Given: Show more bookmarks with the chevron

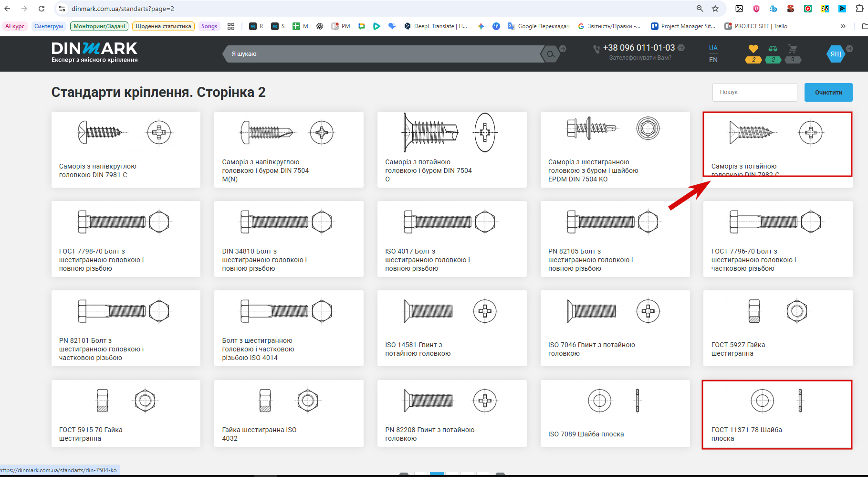Looking at the screenshot, I should pos(843,26).
